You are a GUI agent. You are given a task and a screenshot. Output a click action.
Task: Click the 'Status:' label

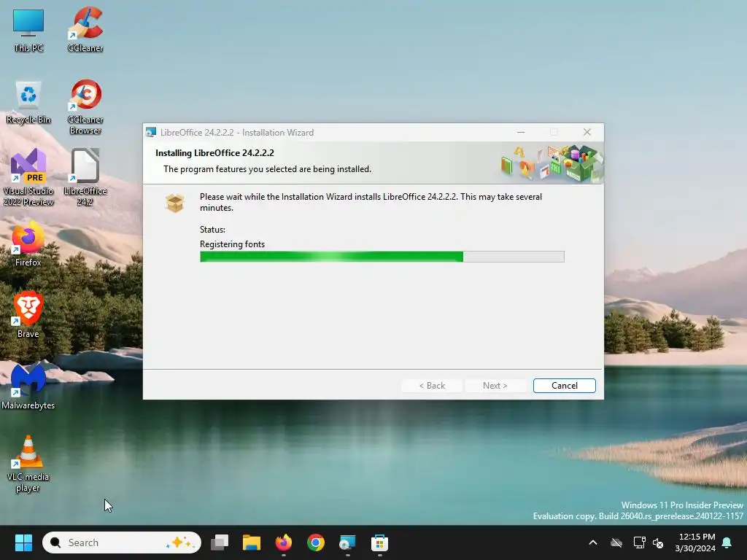[212, 230]
